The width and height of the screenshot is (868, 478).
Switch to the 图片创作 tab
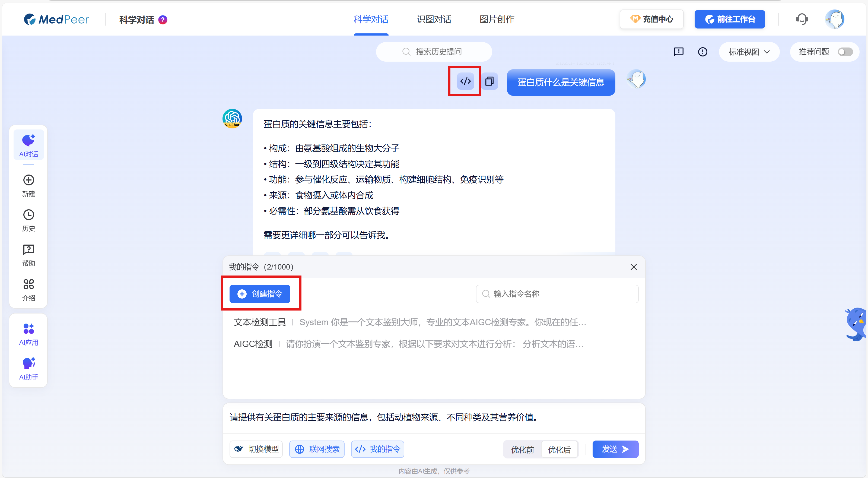tap(497, 19)
